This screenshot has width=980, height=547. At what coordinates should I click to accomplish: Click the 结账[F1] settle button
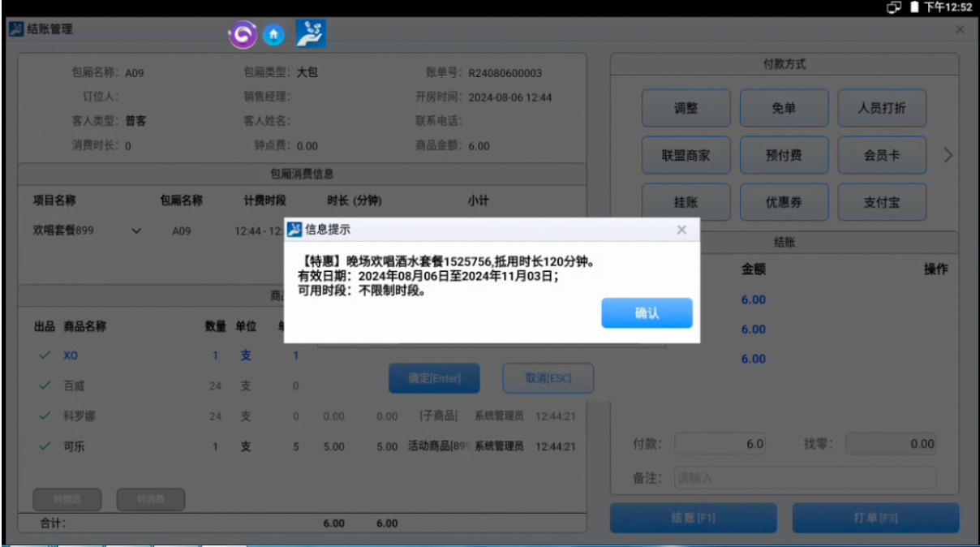(x=693, y=517)
